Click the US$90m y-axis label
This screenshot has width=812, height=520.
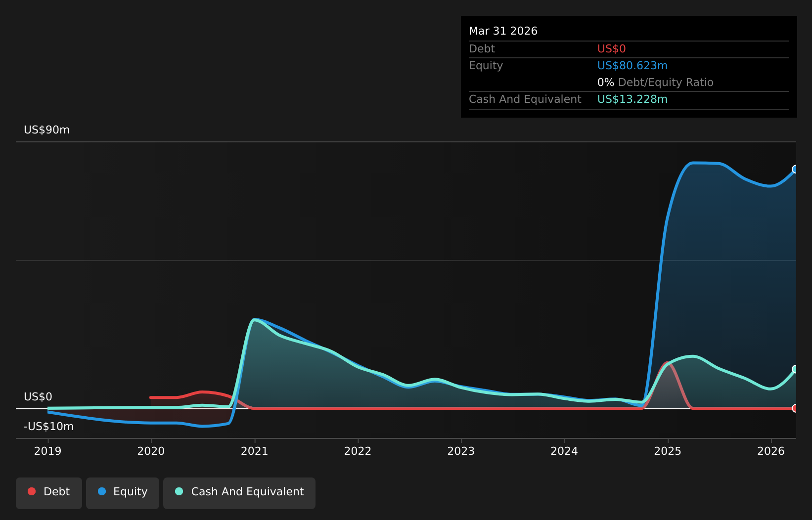[47, 130]
